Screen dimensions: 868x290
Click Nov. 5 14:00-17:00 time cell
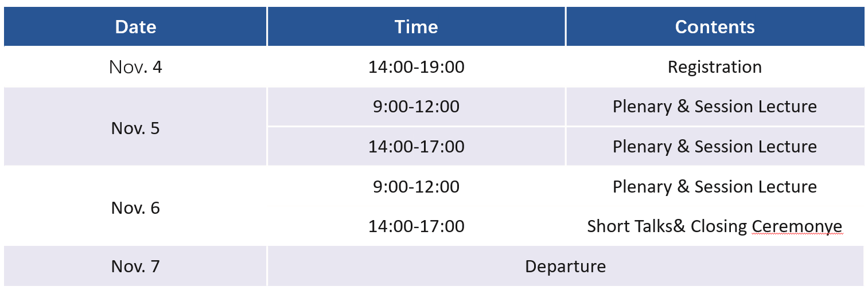point(417,147)
